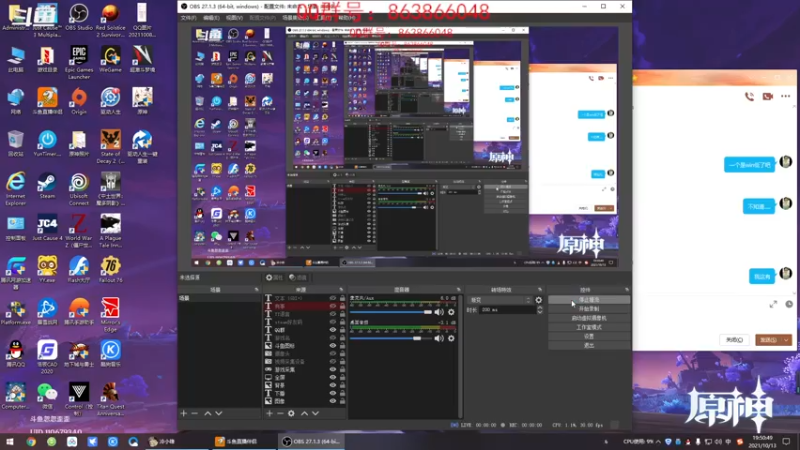Toggle lock on 全屏 source

(x=342, y=377)
